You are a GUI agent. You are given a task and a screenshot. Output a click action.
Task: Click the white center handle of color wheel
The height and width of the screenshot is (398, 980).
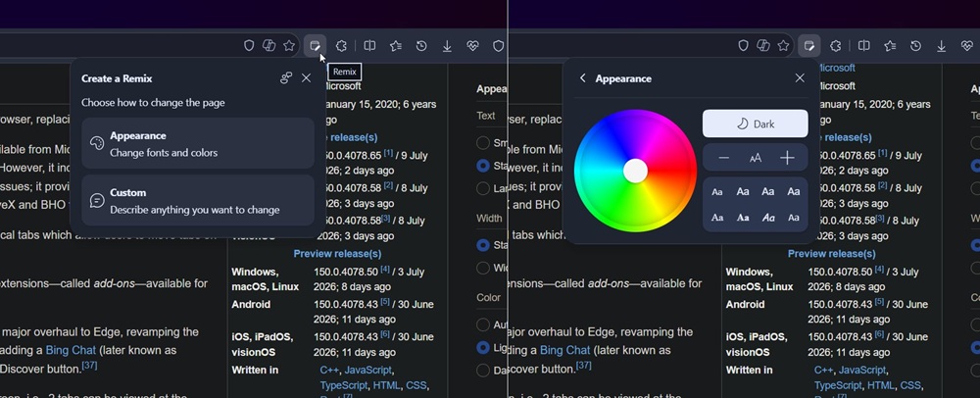pyautogui.click(x=635, y=171)
